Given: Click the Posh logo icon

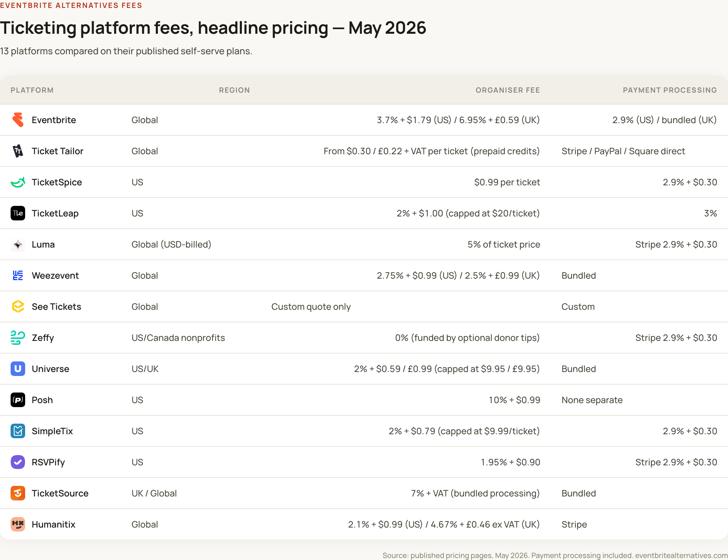Looking at the screenshot, I should point(18,400).
